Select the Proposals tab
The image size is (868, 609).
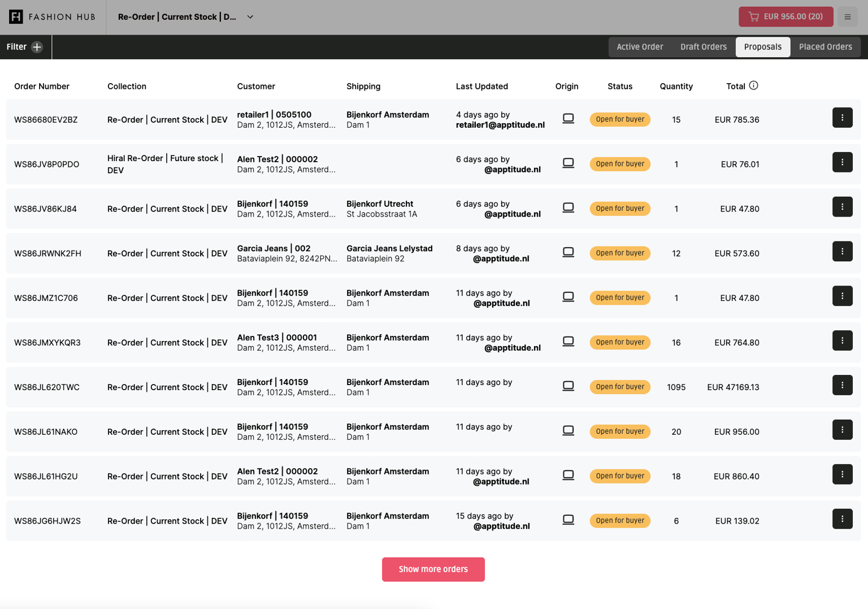[x=762, y=47]
